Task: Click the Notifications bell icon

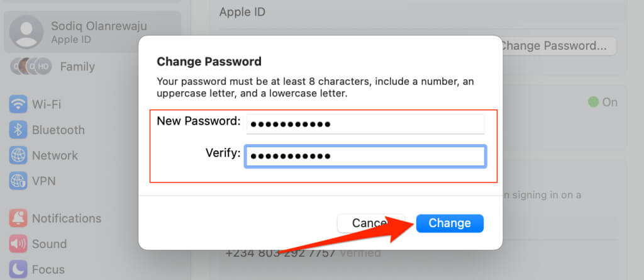Action: click(x=18, y=218)
